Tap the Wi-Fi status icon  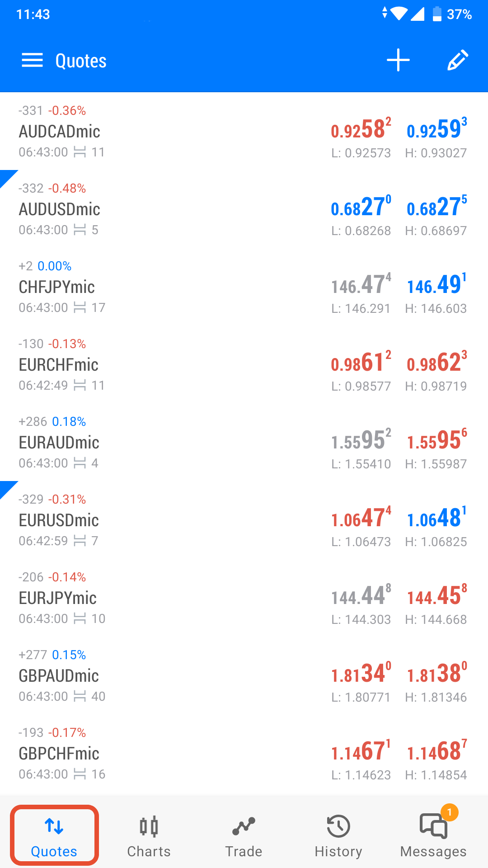[399, 14]
